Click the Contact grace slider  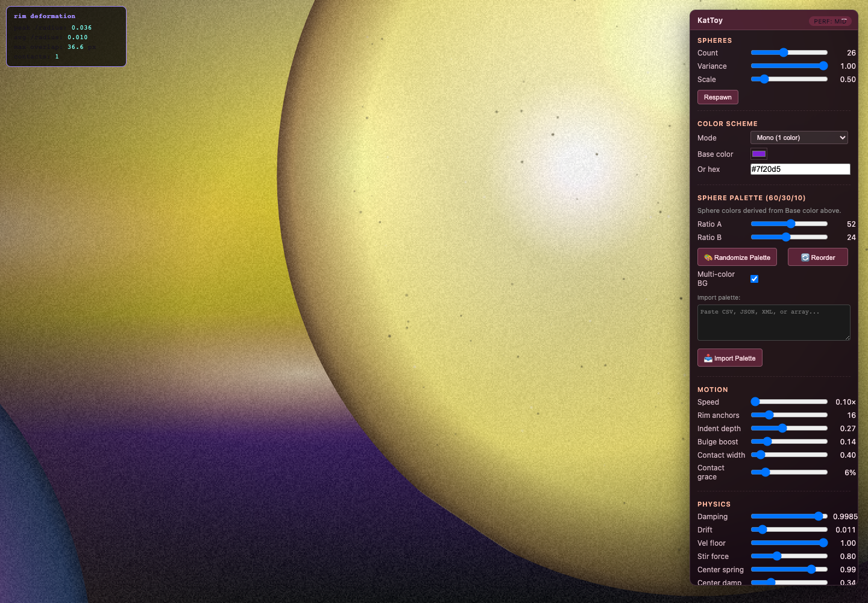click(x=789, y=472)
